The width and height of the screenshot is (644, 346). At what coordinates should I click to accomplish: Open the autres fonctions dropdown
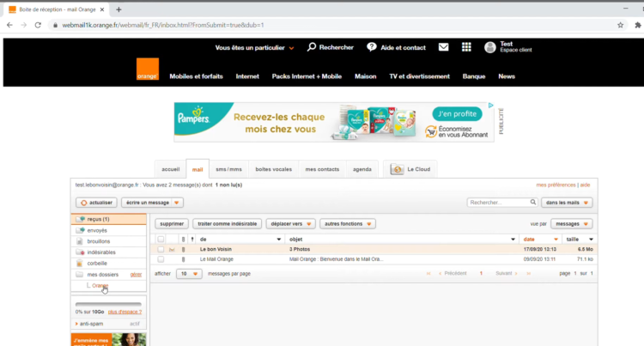(348, 224)
